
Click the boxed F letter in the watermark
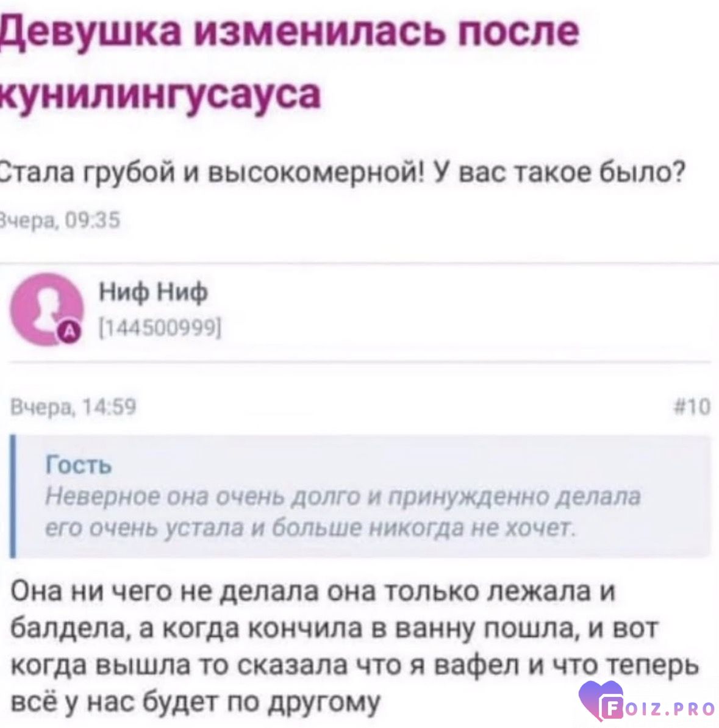[614, 709]
